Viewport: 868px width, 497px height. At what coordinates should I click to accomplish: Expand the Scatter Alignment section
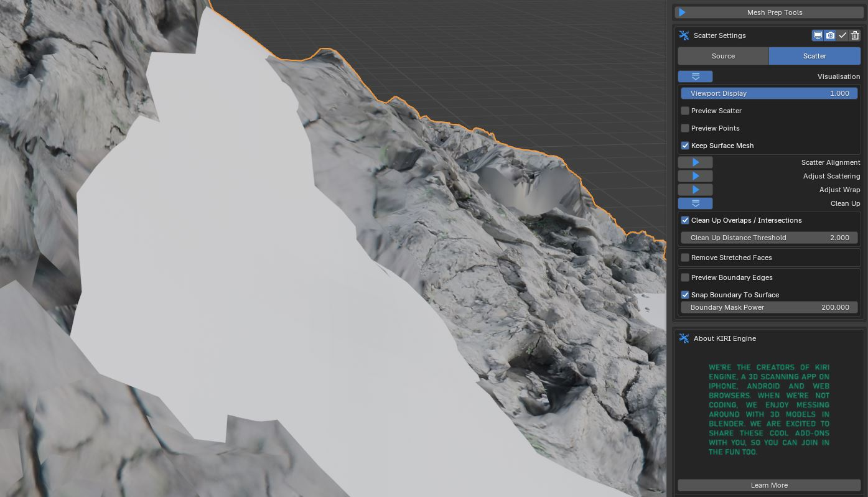click(x=695, y=162)
